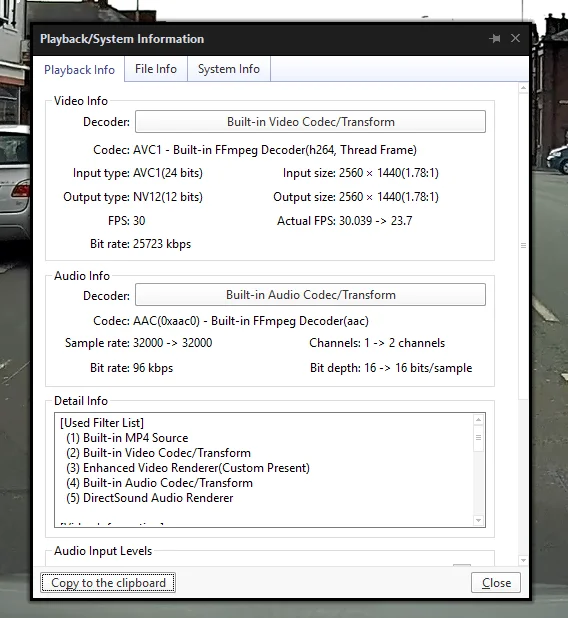Close the dialog with the title bar X
Viewport: 568px width, 618px height.
(x=515, y=38)
